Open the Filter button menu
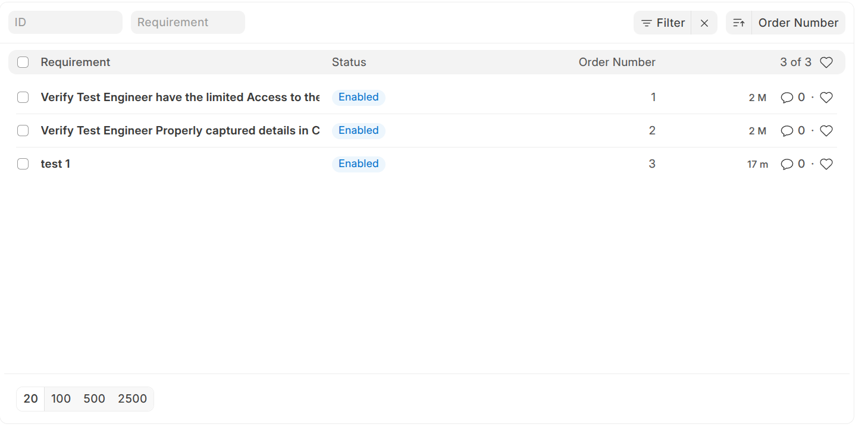Viewport: 868px width, 427px height. click(x=663, y=23)
